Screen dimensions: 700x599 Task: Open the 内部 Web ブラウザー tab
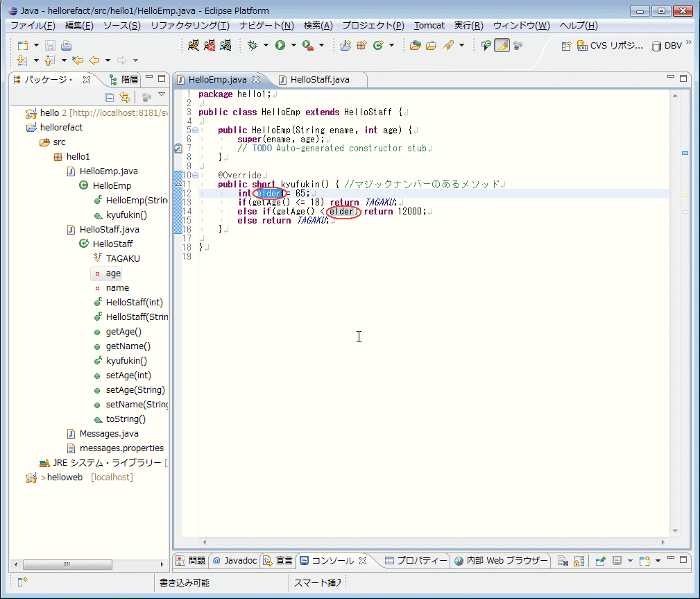click(x=501, y=561)
